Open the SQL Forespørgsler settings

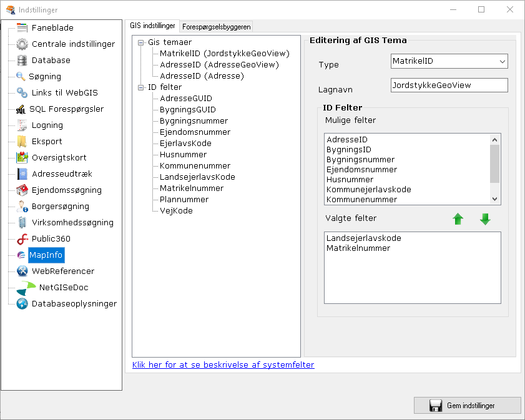67,109
